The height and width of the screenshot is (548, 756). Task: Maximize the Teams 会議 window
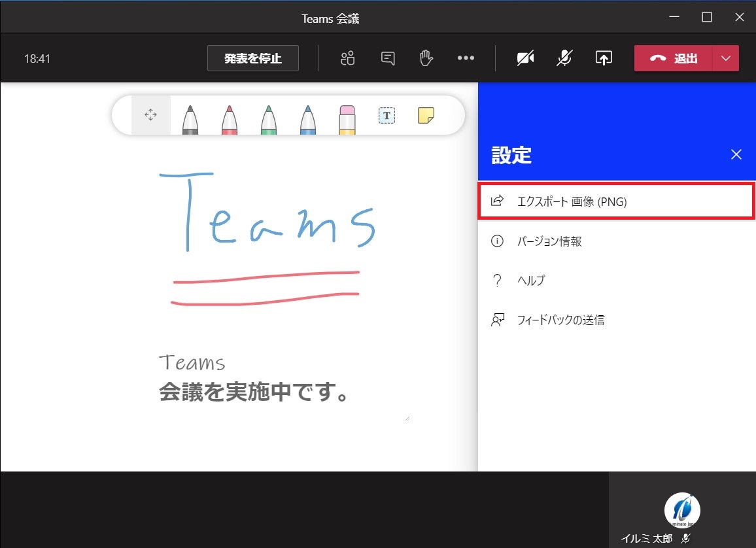pos(707,18)
